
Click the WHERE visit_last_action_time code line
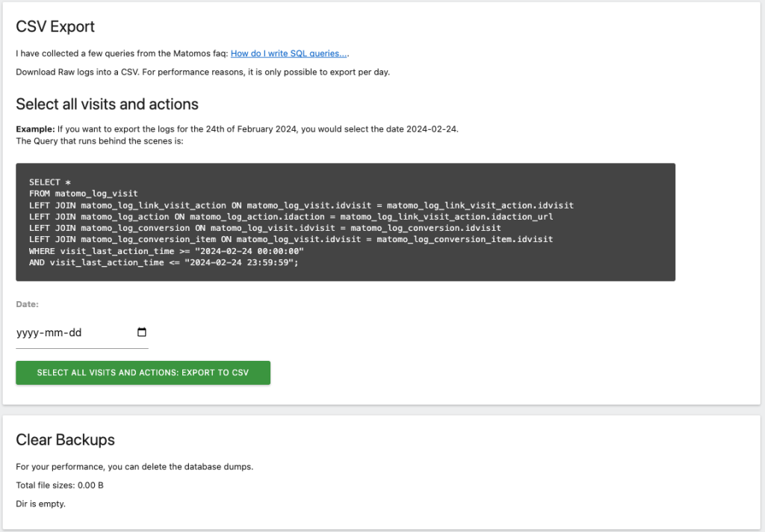click(166, 251)
